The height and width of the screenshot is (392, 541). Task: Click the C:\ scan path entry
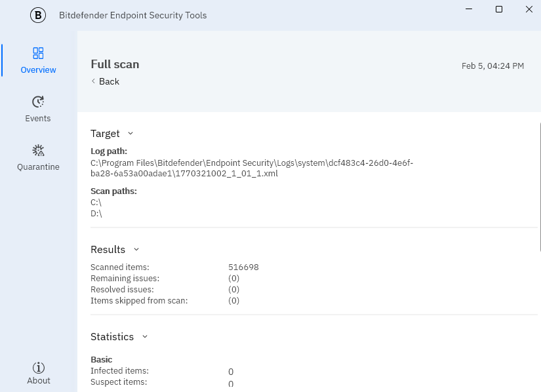[x=96, y=203]
